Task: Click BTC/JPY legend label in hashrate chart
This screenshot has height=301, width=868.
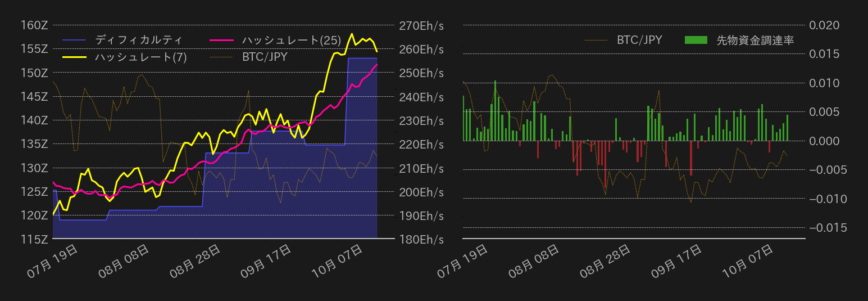Action: (x=265, y=57)
